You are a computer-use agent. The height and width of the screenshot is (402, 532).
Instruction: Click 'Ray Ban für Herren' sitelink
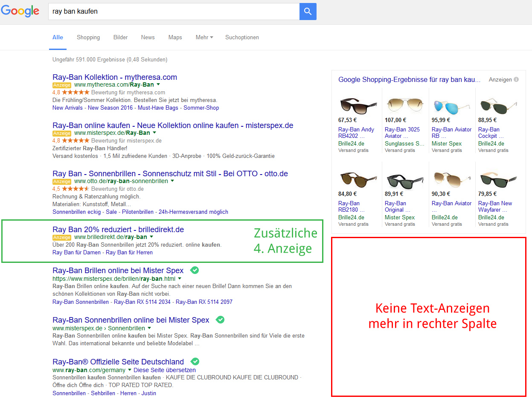(129, 253)
